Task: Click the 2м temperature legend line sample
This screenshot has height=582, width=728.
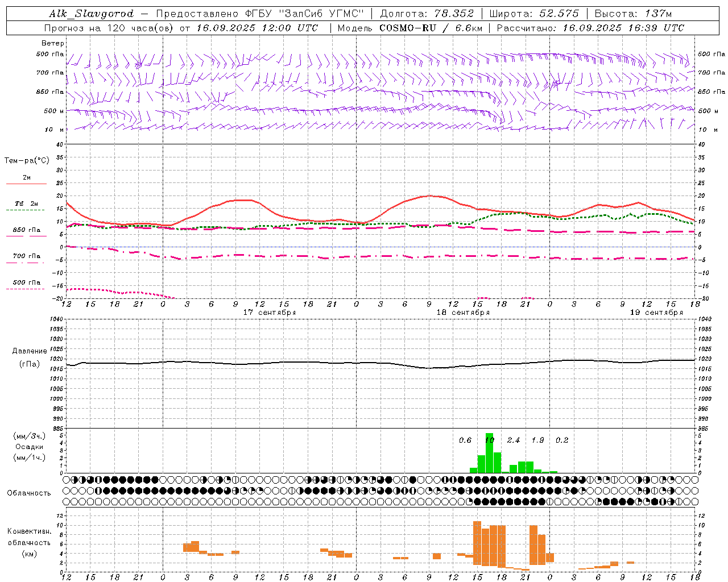Action: pyautogui.click(x=27, y=184)
